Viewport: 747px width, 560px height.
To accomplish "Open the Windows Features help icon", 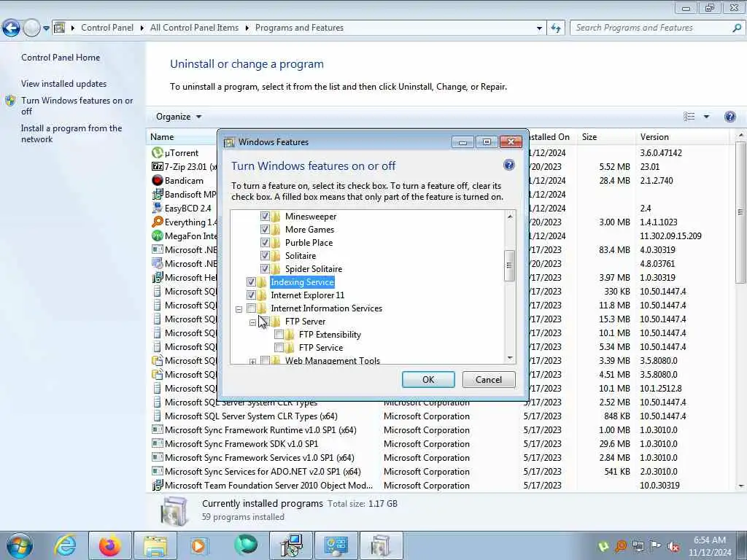I will [508, 166].
